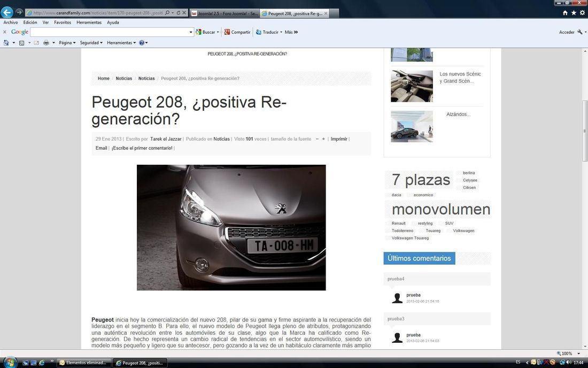Click the Google toolbar wrench settings icon
The height and width of the screenshot is (368, 588).
[580, 32]
